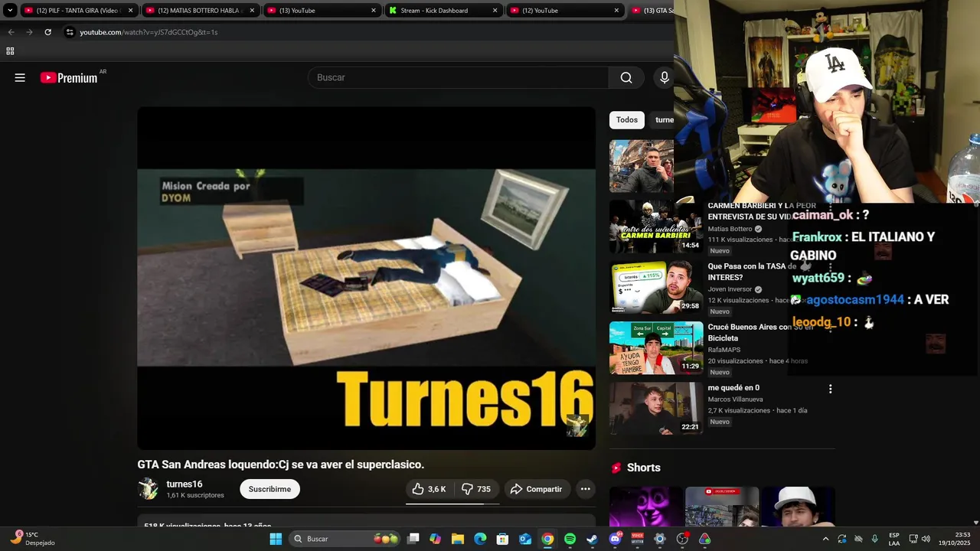This screenshot has height=551, width=980.
Task: Click the Suscribirme button
Action: coord(269,489)
